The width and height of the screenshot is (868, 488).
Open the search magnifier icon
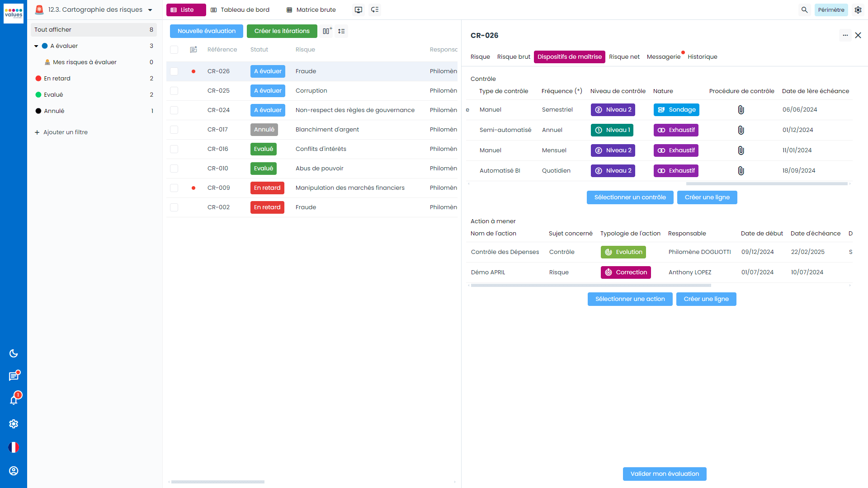pyautogui.click(x=804, y=10)
